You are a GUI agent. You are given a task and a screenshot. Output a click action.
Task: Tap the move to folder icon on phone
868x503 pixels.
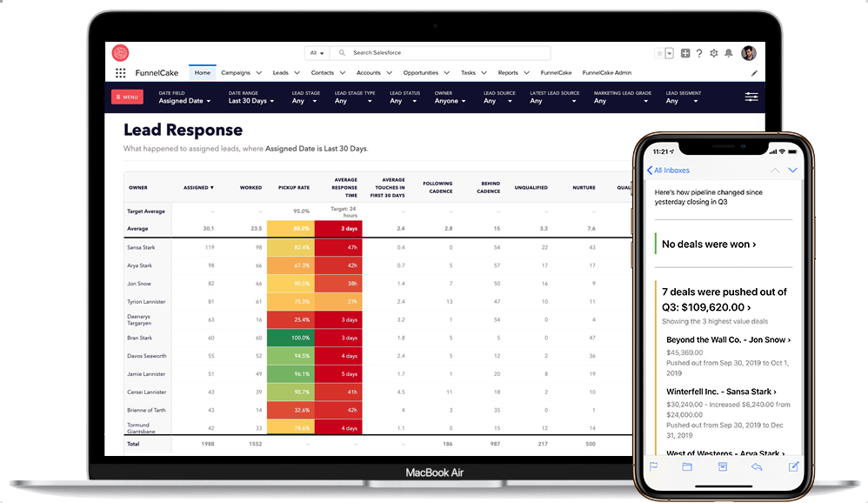tap(687, 467)
